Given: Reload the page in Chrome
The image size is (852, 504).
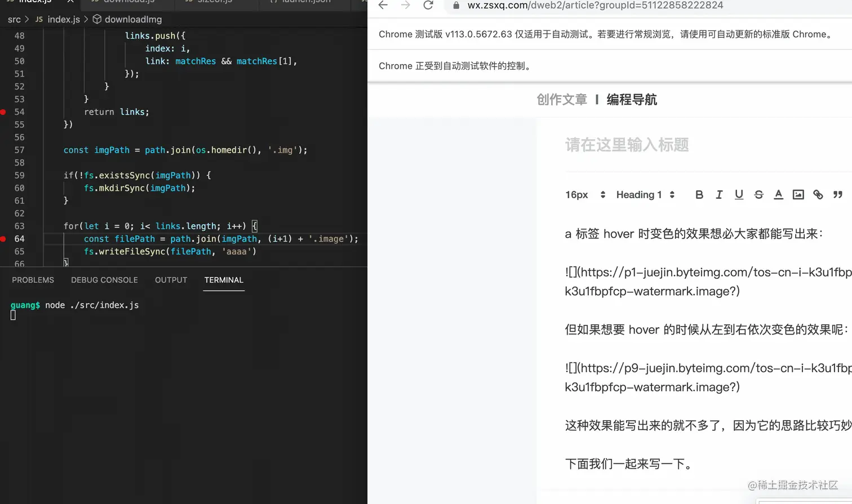Looking at the screenshot, I should (428, 5).
